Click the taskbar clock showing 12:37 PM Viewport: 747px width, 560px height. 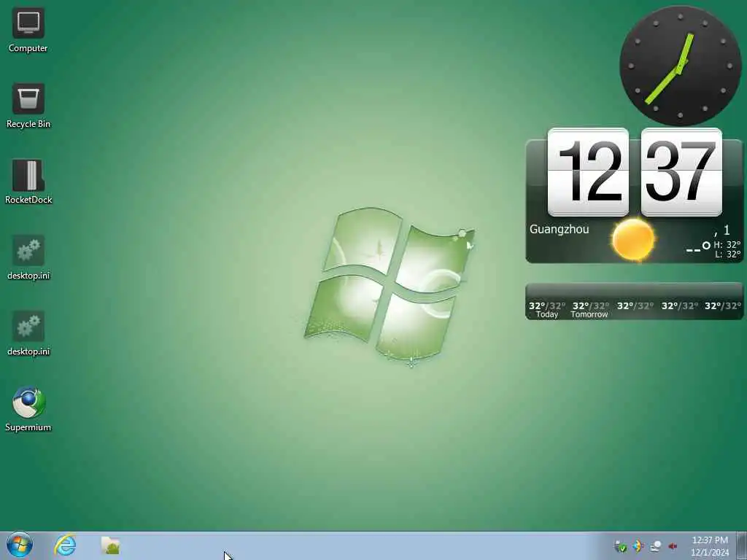(710, 546)
